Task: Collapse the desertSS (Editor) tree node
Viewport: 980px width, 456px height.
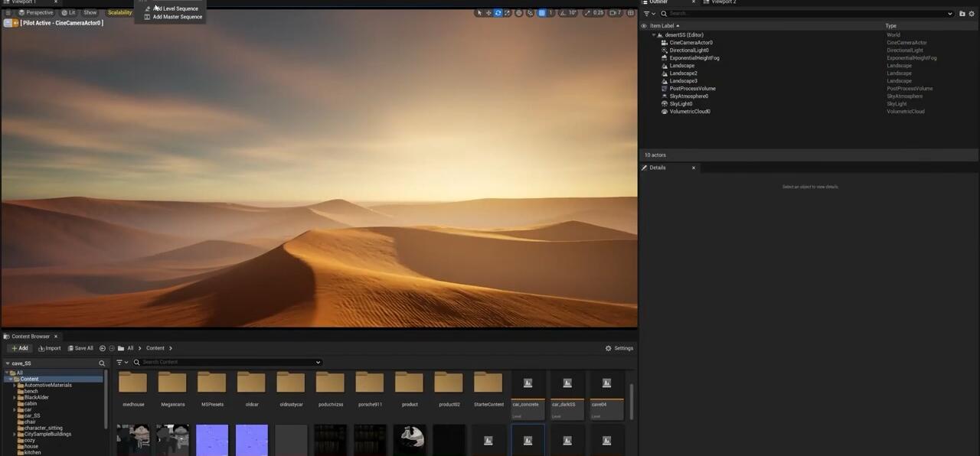Action: point(654,35)
